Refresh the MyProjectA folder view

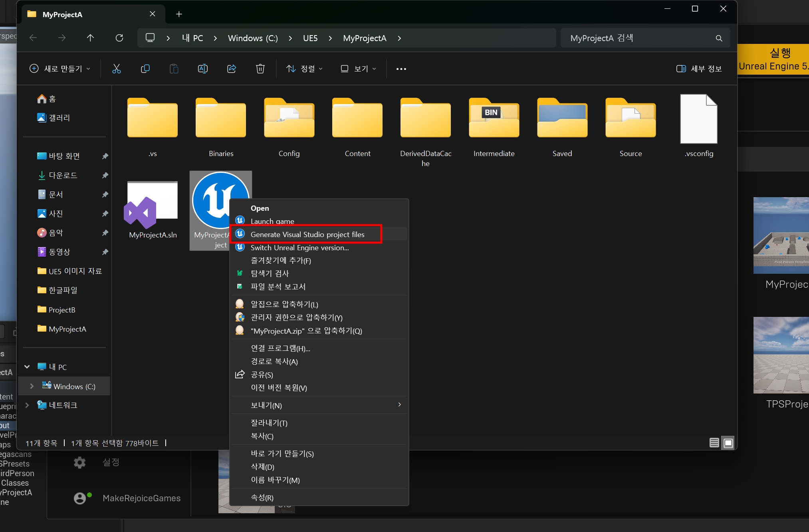click(x=119, y=38)
